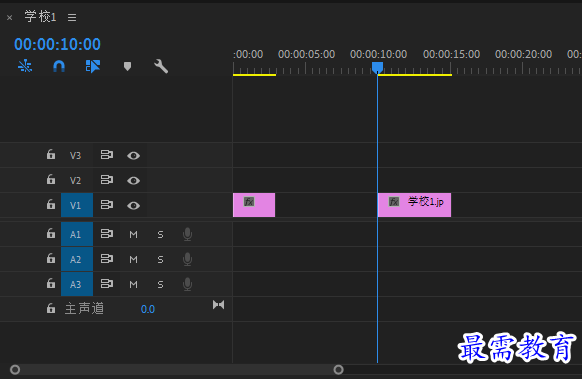This screenshot has height=379, width=582.
Task: Target track V2
Action: click(x=76, y=180)
